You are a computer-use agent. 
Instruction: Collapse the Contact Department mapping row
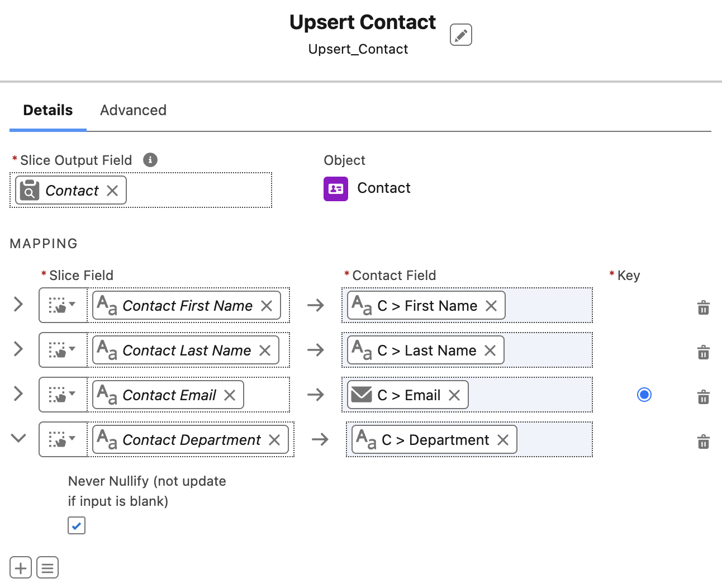(18, 438)
